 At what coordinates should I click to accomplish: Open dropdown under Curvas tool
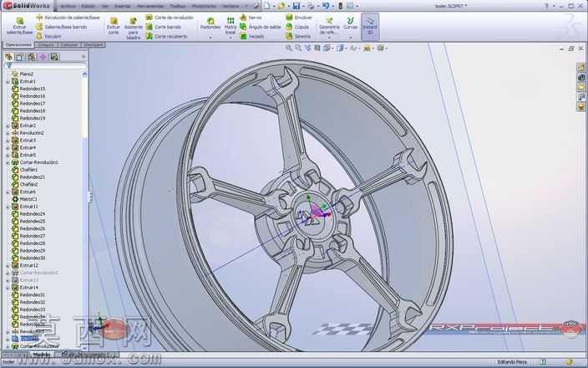click(x=350, y=38)
